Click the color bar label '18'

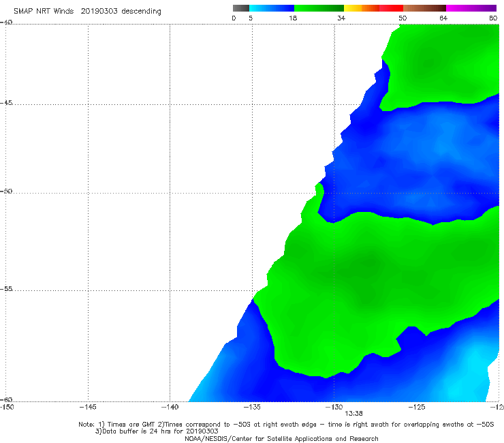pos(293,18)
